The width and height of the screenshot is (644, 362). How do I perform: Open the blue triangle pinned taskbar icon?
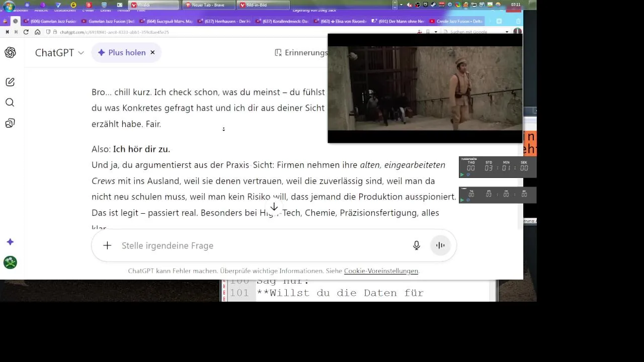point(58,5)
